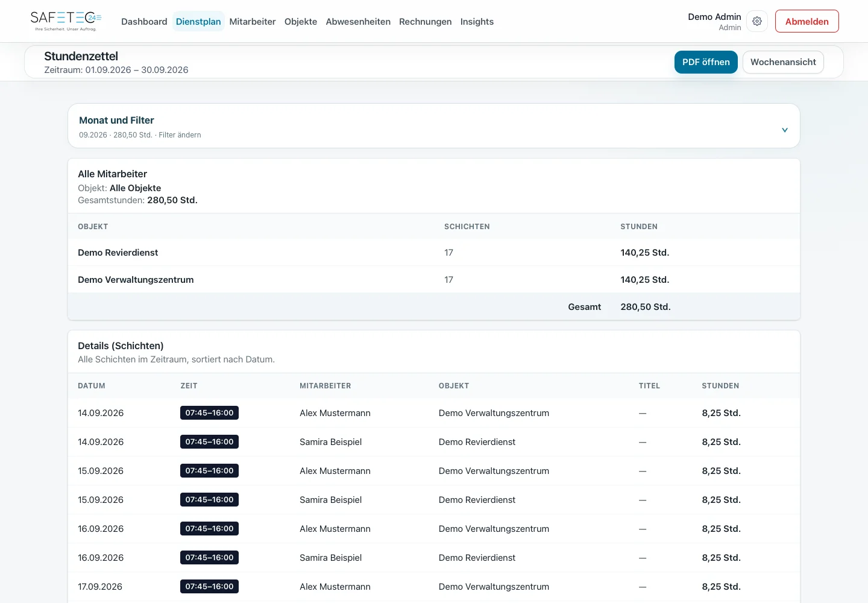Open the Insights page
Image resolution: width=868 pixels, height=603 pixels.
(x=477, y=22)
